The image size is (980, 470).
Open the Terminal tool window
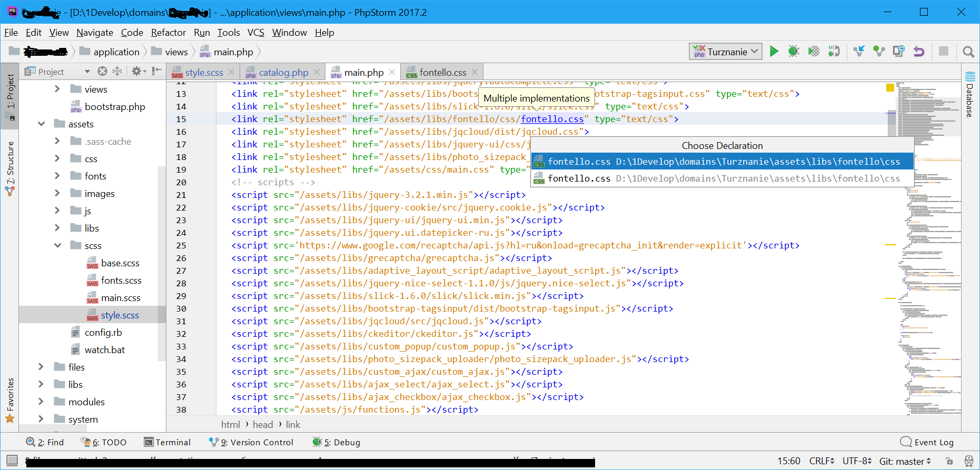tap(167, 442)
